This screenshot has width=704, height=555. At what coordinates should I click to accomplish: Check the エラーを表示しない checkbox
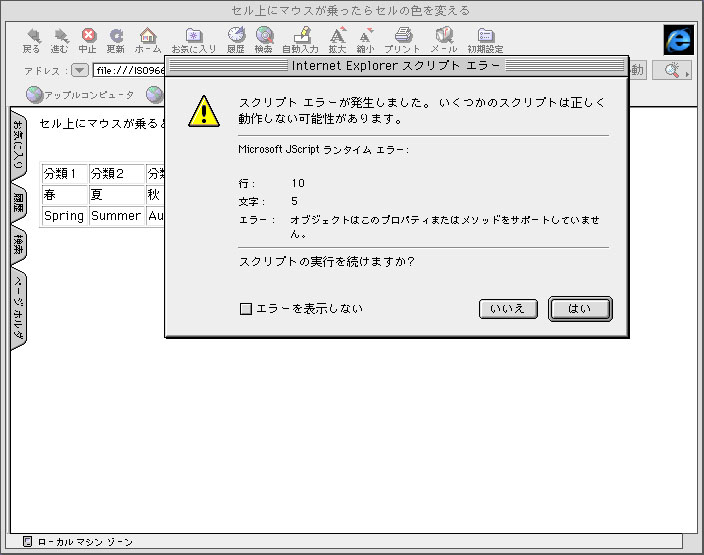(x=246, y=308)
